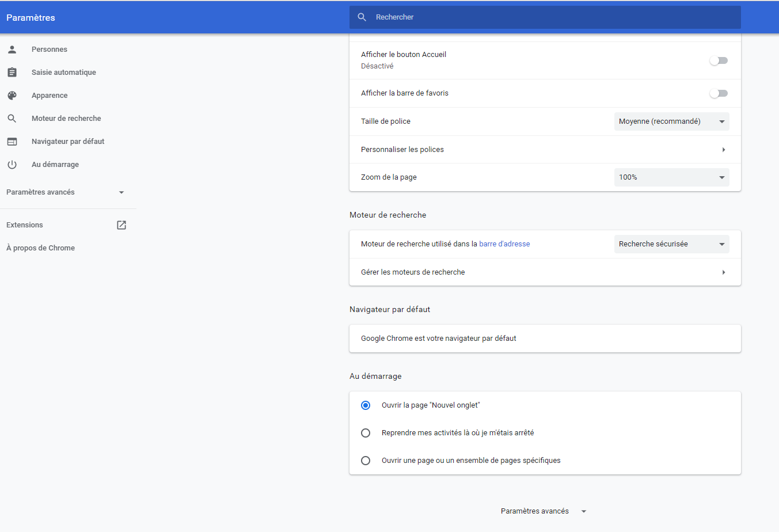The height and width of the screenshot is (532, 779).
Task: Click the Navigateur par défaut window icon
Action: coord(12,142)
